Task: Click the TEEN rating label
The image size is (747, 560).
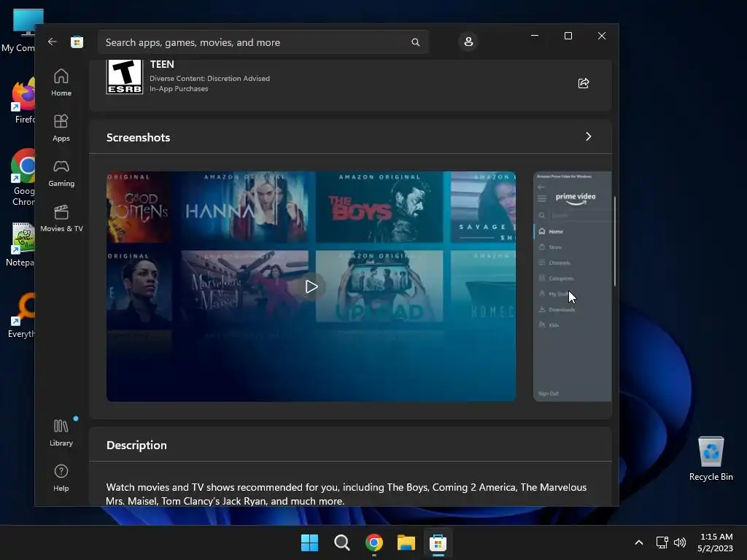Action: click(x=162, y=64)
